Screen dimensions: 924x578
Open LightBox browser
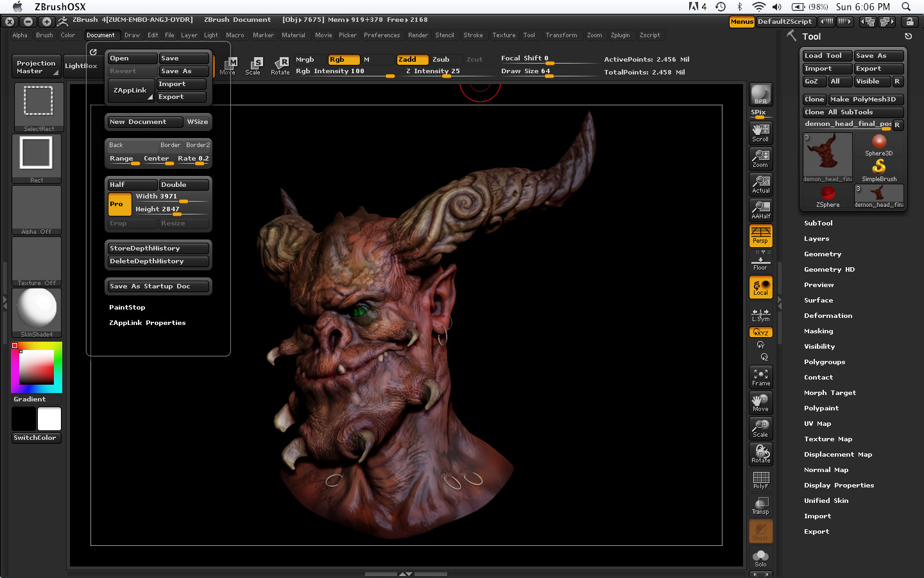pos(81,66)
